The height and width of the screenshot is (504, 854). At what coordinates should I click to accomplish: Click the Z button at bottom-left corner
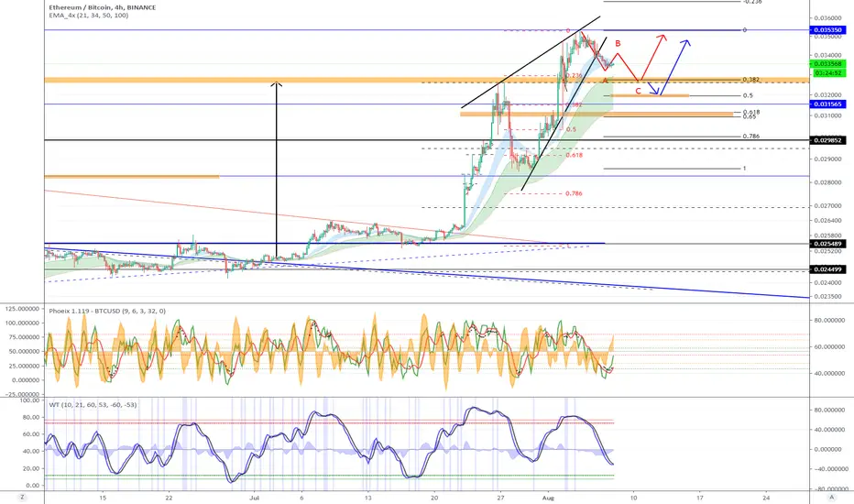(22, 497)
